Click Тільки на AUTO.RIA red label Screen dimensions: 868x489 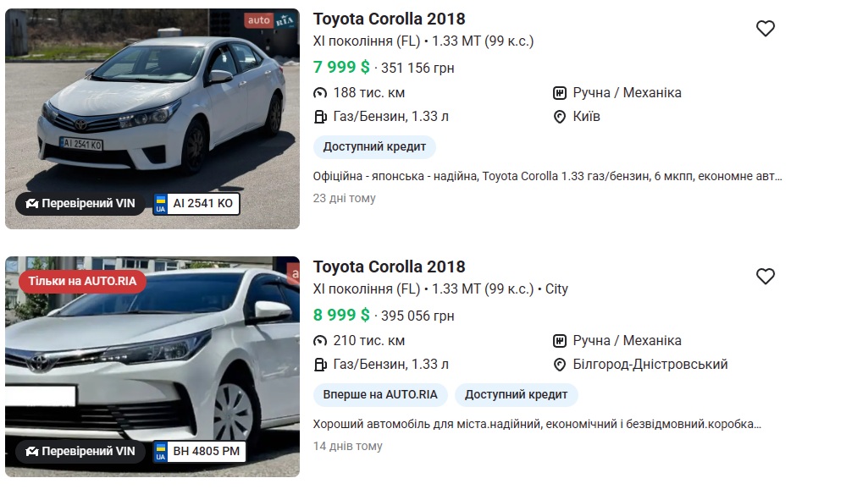[x=82, y=281]
